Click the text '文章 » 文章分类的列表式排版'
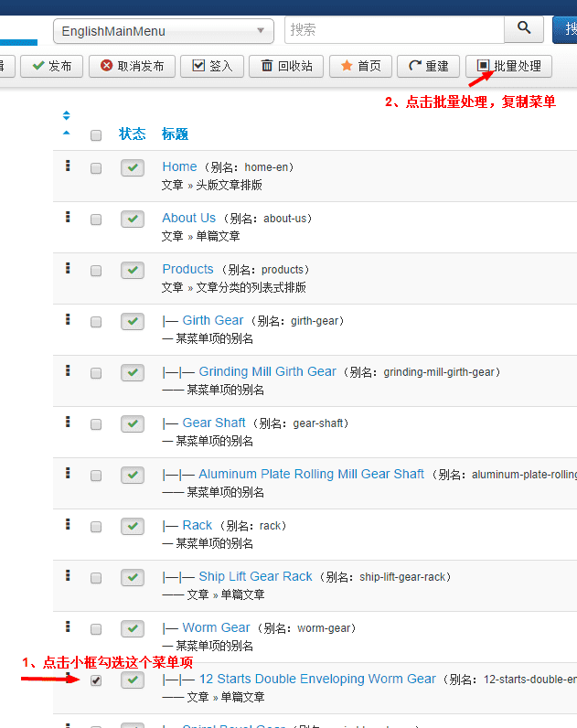577x728 pixels. (234, 288)
